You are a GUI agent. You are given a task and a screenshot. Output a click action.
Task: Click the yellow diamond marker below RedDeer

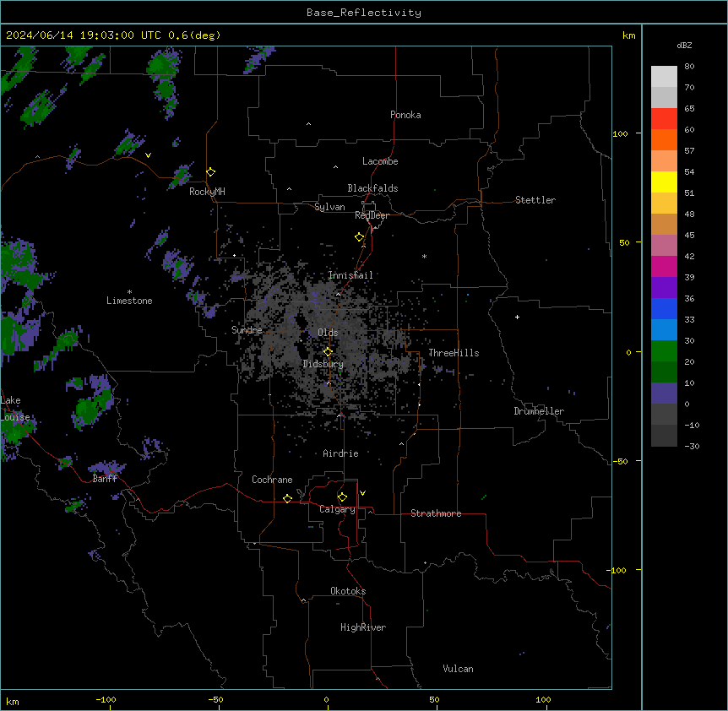[x=360, y=237]
